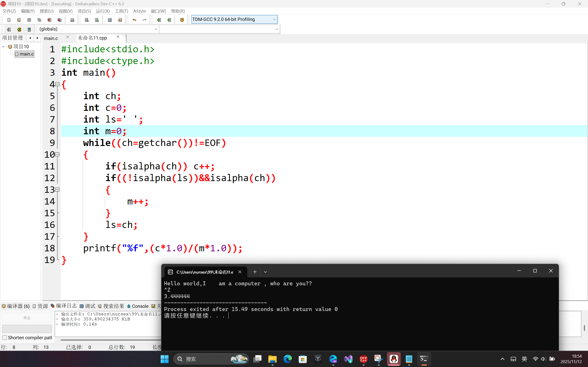This screenshot has height=367, width=588.
Task: Click the compile log horizontal scrollbar
Action: tap(109, 340)
